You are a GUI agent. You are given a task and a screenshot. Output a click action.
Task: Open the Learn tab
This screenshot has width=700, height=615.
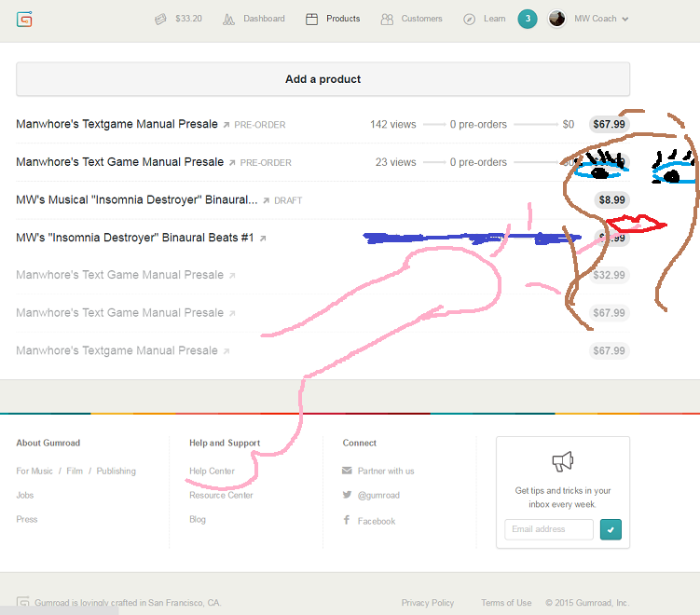pos(495,19)
